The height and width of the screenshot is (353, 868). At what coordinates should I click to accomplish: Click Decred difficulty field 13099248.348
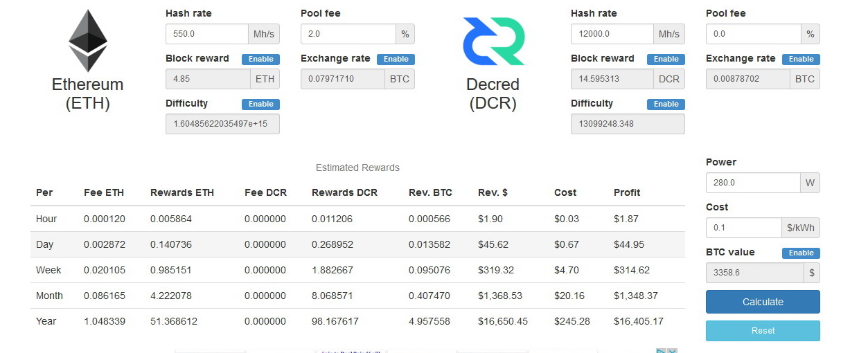628,124
